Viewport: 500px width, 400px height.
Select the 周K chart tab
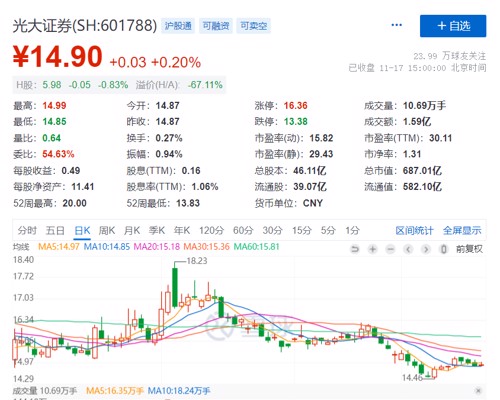(x=107, y=230)
